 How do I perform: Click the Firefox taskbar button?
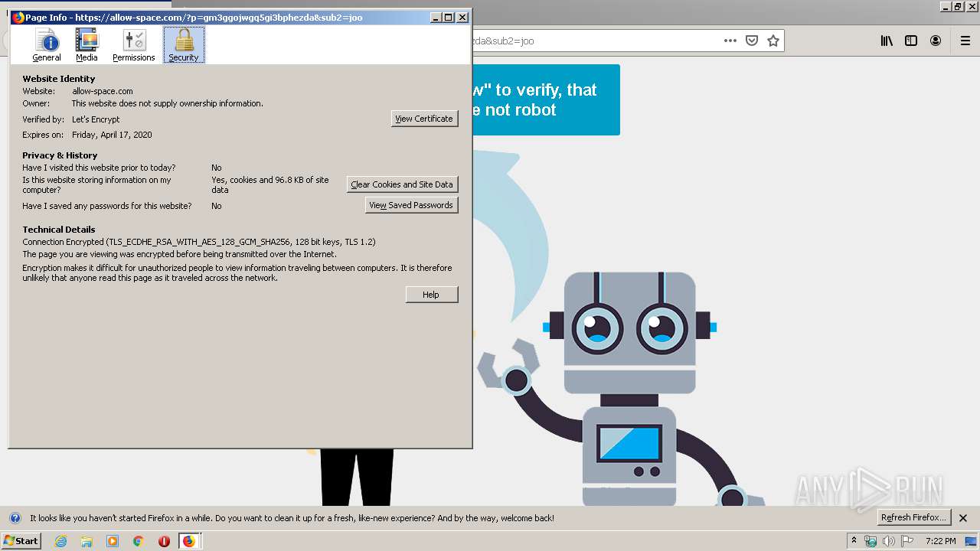tap(190, 541)
